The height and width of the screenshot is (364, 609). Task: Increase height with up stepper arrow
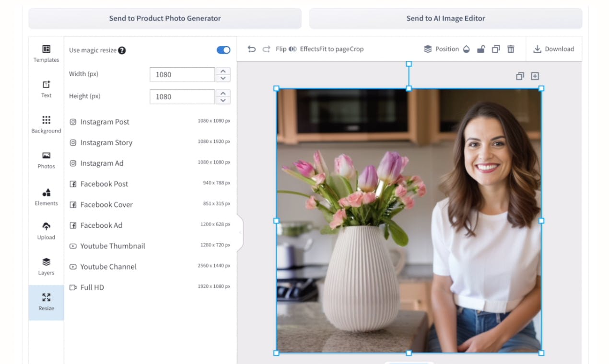pos(223,93)
